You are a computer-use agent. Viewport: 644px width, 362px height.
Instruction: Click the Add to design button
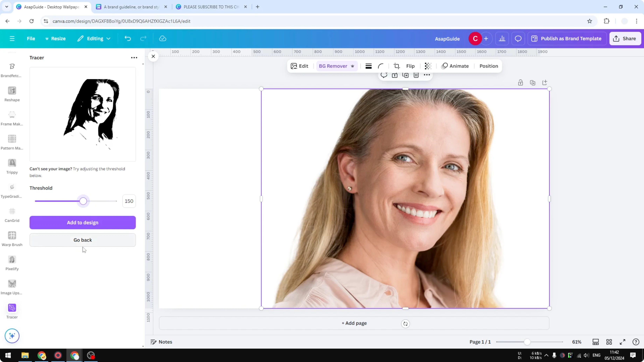click(x=82, y=222)
